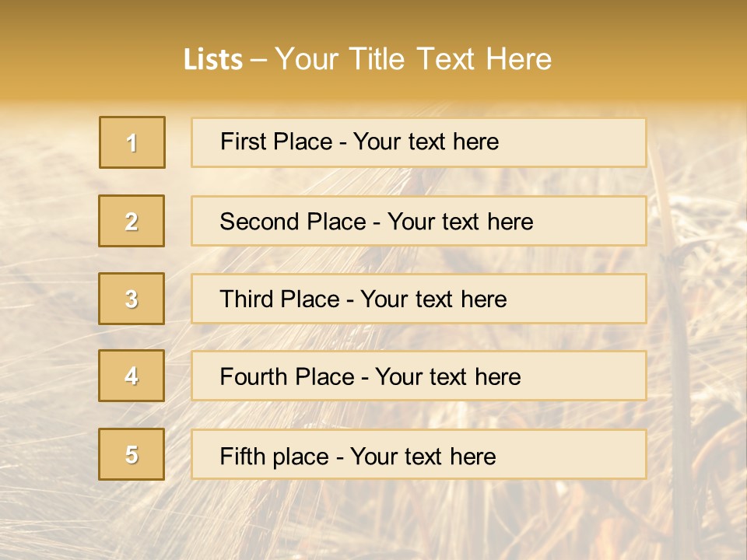
Task: Click the Fifth place text box
Action: [x=419, y=454]
